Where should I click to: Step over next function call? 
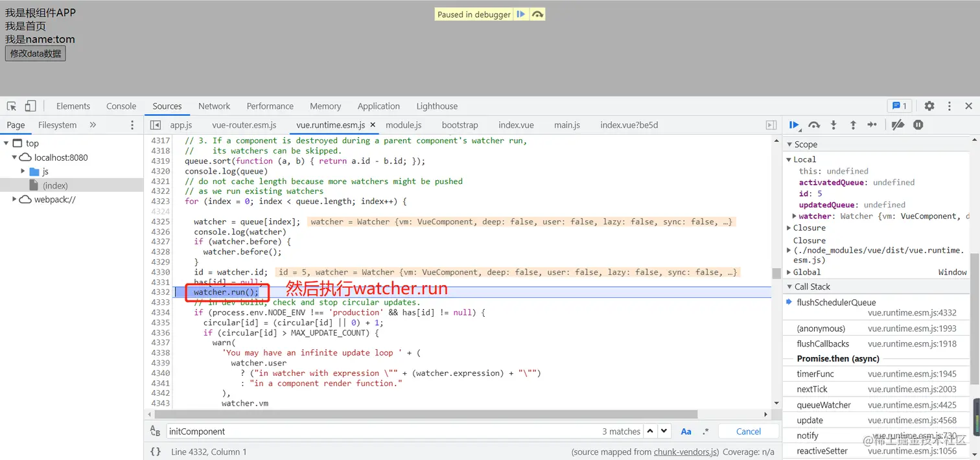[814, 125]
